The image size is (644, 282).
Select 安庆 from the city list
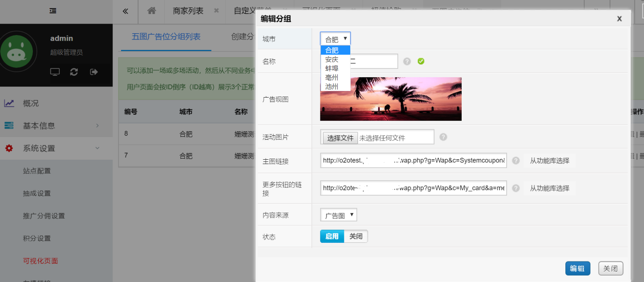pyautogui.click(x=335, y=60)
